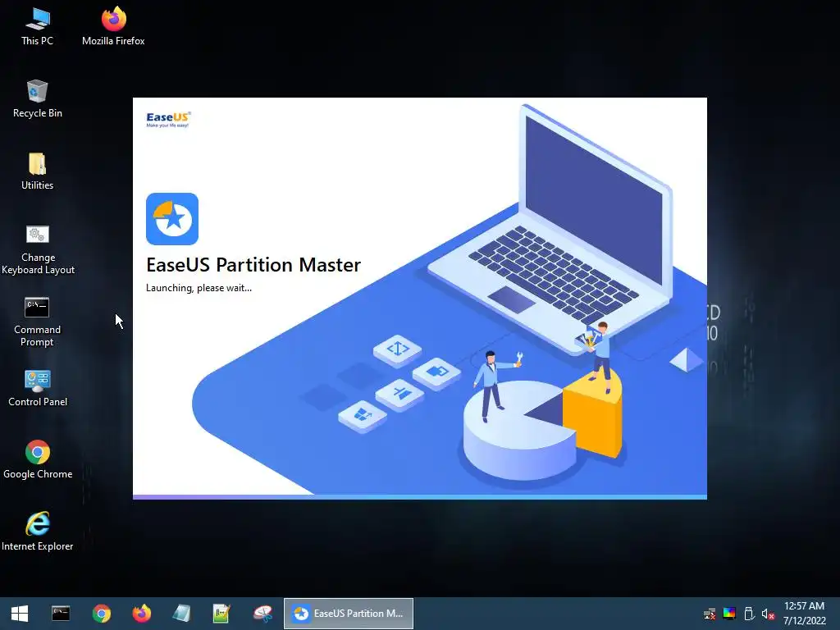The image size is (840, 630).
Task: Click the splash screen loading progress bar
Action: (419, 497)
